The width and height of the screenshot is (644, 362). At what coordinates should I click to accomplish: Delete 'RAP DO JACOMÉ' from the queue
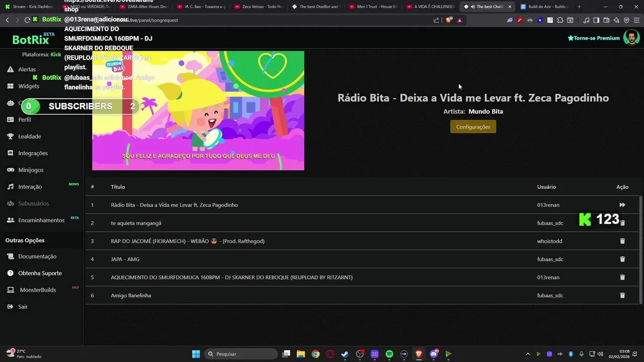pyautogui.click(x=622, y=241)
